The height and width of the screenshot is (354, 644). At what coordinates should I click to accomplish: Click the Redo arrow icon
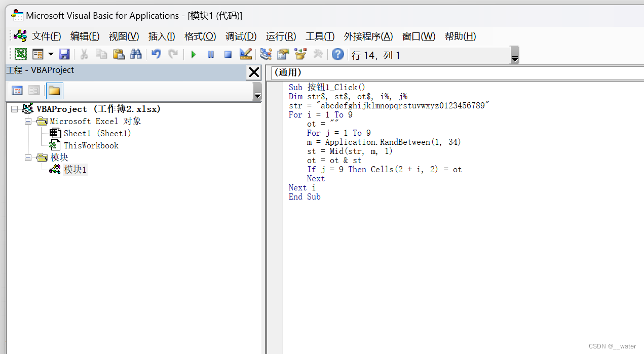[x=173, y=54]
